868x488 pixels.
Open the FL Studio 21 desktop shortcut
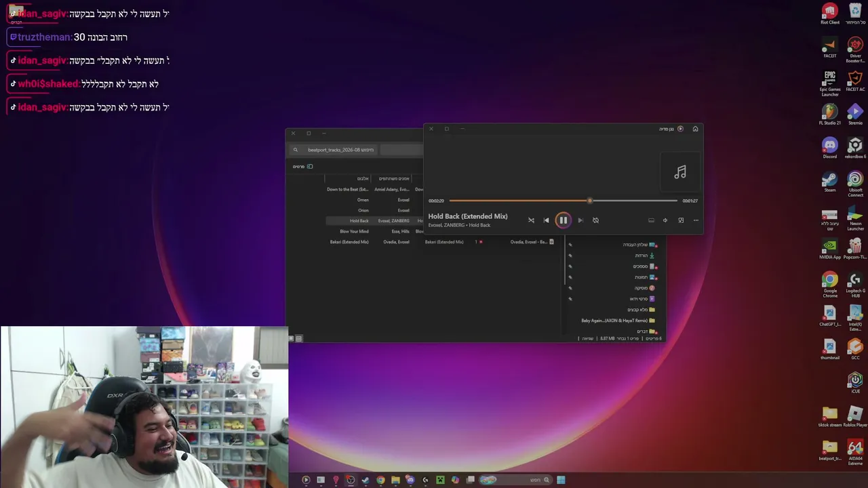point(830,115)
